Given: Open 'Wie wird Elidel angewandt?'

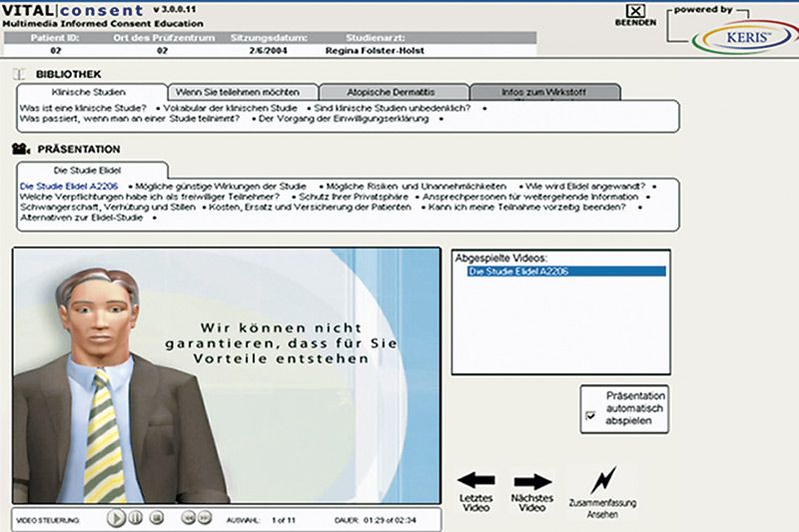Looking at the screenshot, I should pos(585,187).
